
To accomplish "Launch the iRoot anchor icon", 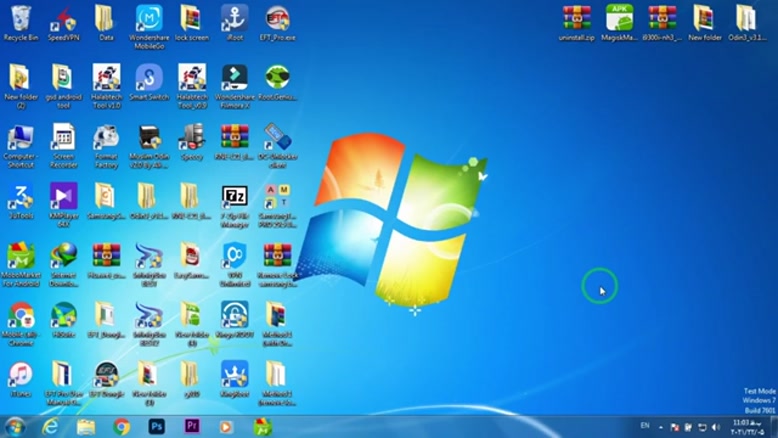I will pos(235,23).
